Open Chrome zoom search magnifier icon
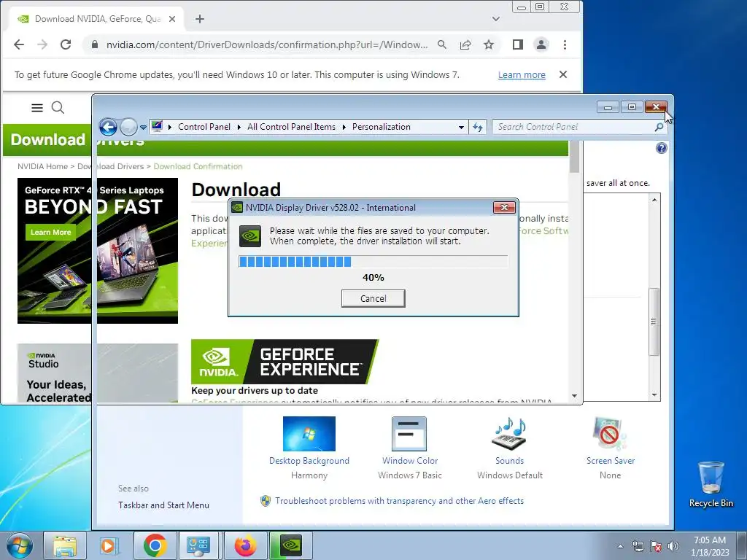The image size is (747, 560). [x=442, y=44]
